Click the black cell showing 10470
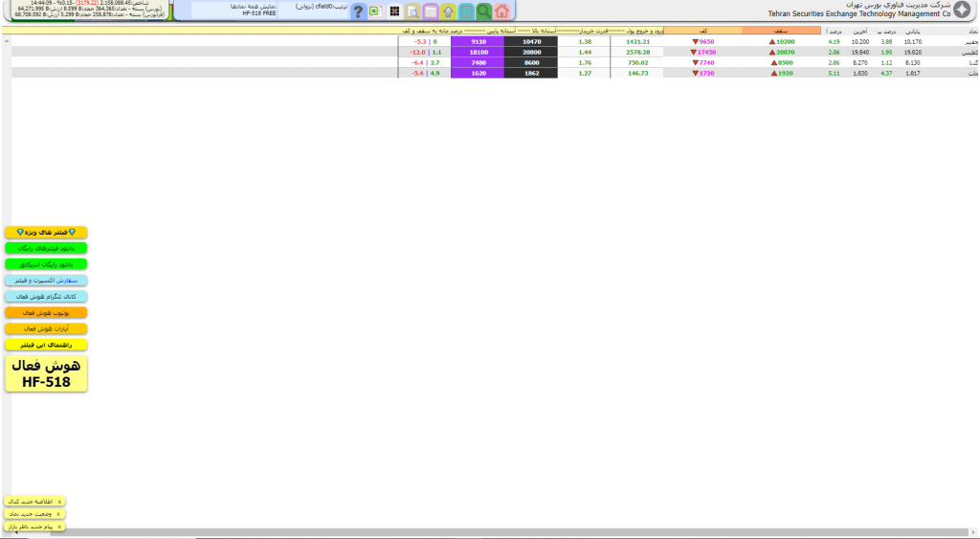Screen dimensions: 980x539 [x=530, y=42]
